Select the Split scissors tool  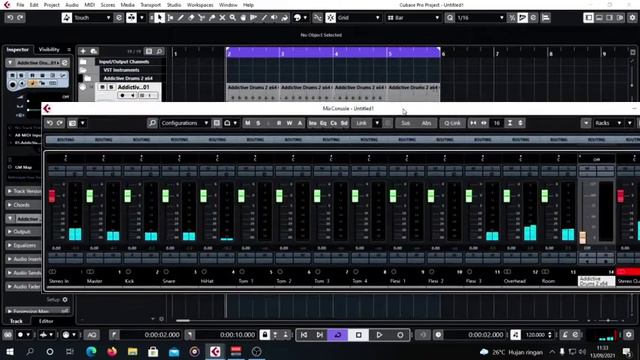202,18
